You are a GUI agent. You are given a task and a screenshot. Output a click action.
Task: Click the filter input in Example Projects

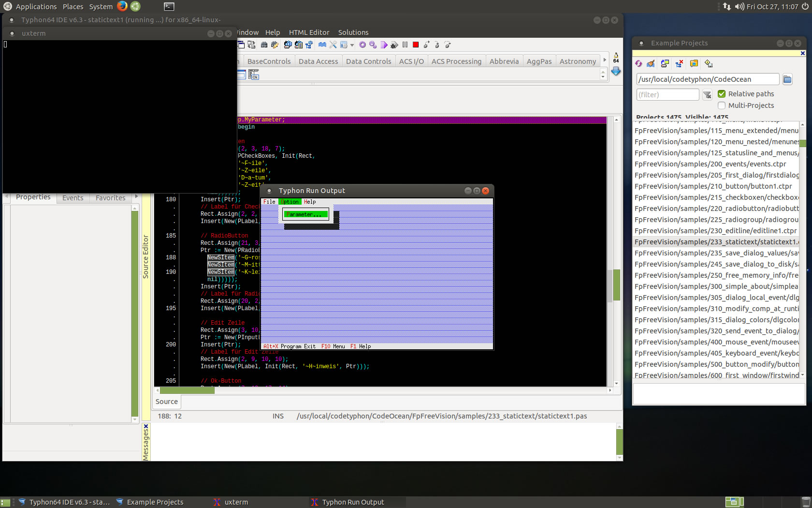[x=667, y=95]
